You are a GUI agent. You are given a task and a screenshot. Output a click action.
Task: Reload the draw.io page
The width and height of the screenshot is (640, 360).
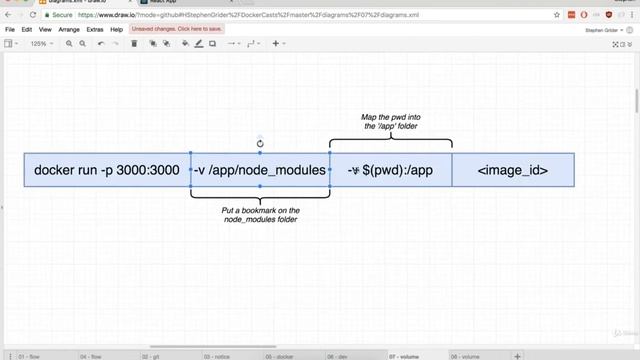33,15
